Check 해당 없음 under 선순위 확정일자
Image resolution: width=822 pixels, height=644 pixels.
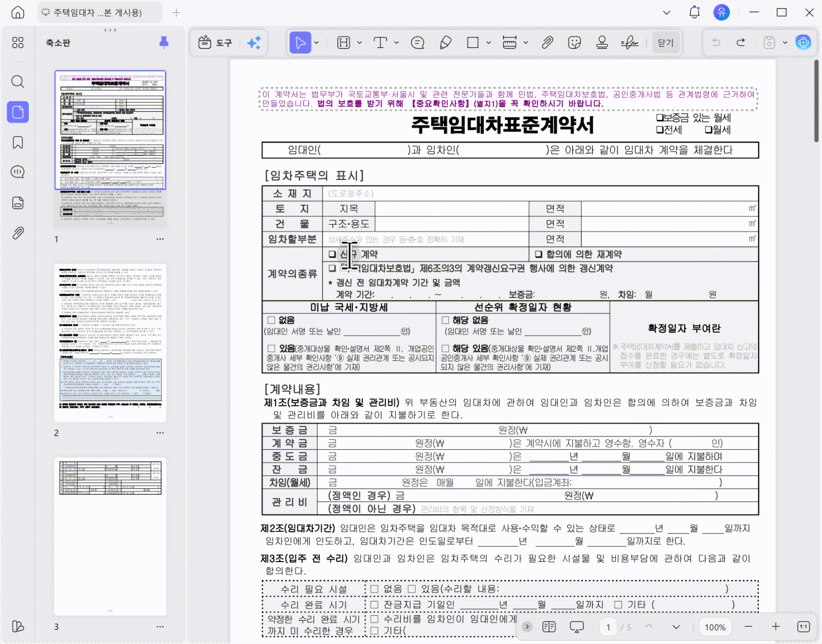point(445,320)
